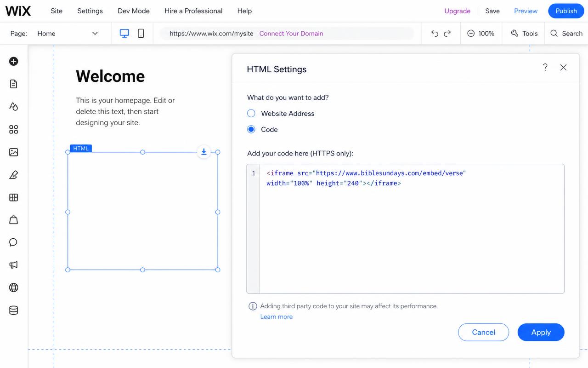The width and height of the screenshot is (588, 368).
Task: Open the Dev Mode menu
Action: point(134,11)
